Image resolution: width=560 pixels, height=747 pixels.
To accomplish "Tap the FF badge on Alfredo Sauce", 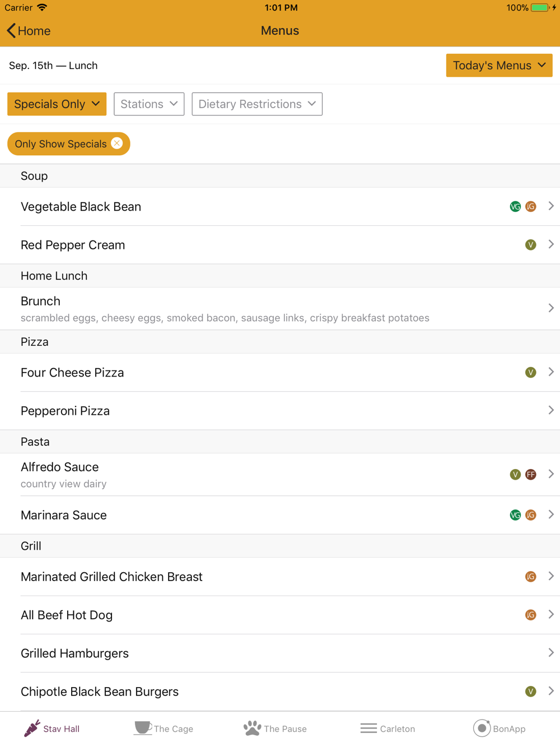I will 531,475.
